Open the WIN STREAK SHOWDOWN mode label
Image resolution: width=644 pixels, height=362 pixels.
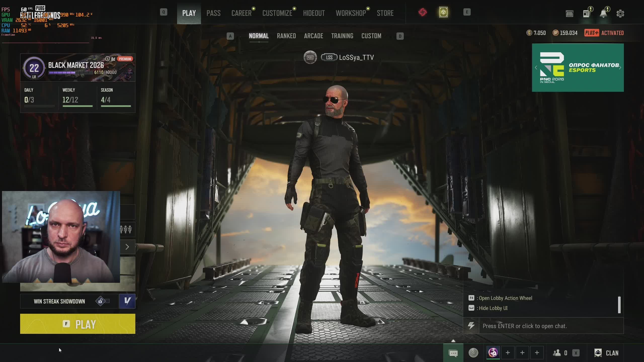tap(59, 301)
